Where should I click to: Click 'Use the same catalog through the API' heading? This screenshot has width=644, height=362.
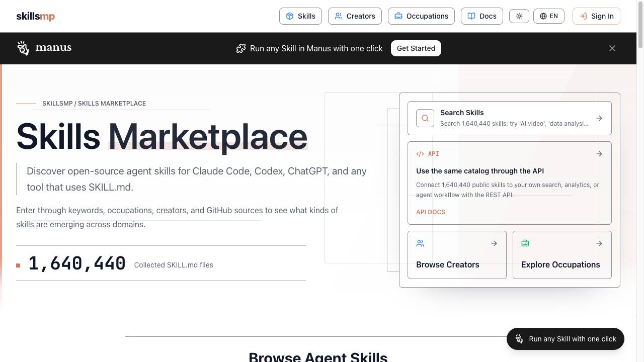[x=480, y=171]
